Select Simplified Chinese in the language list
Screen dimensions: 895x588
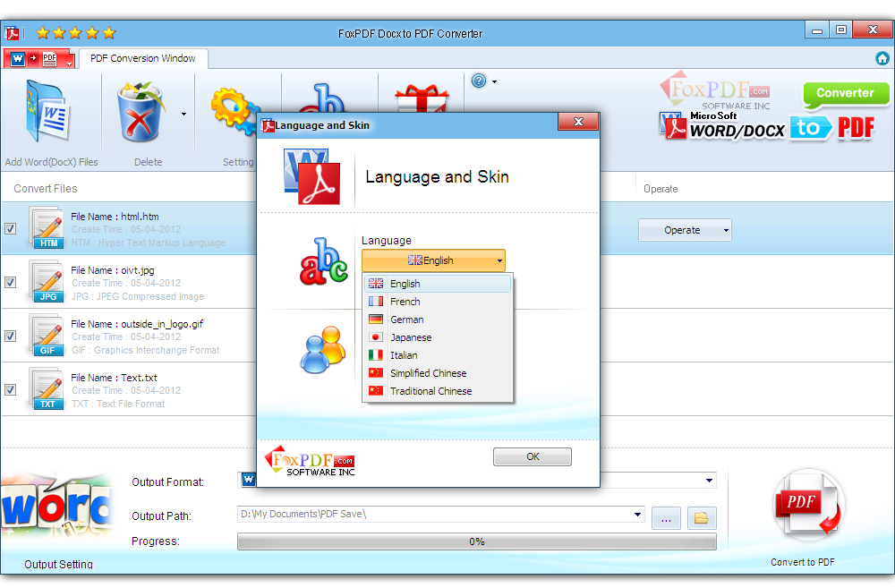click(x=438, y=373)
